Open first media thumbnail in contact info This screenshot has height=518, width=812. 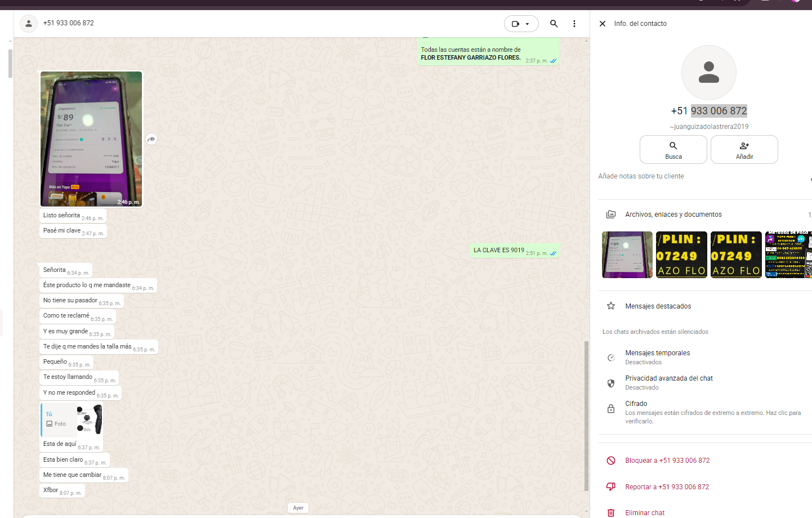(x=627, y=255)
